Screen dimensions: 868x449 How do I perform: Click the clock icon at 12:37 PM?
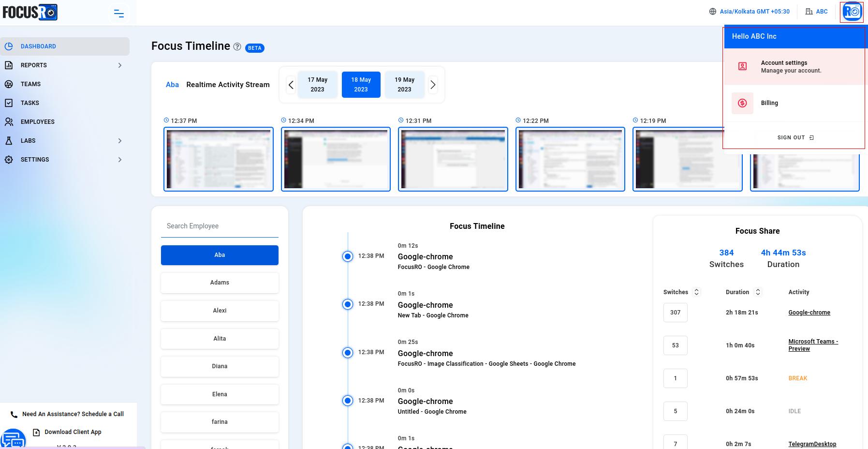tap(166, 120)
